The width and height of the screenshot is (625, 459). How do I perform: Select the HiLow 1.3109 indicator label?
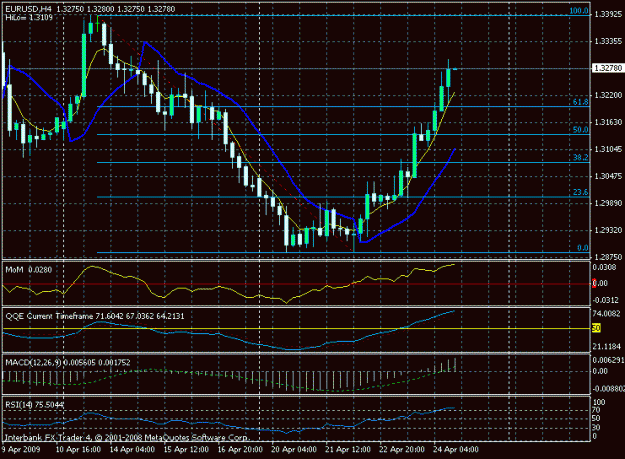[x=29, y=18]
